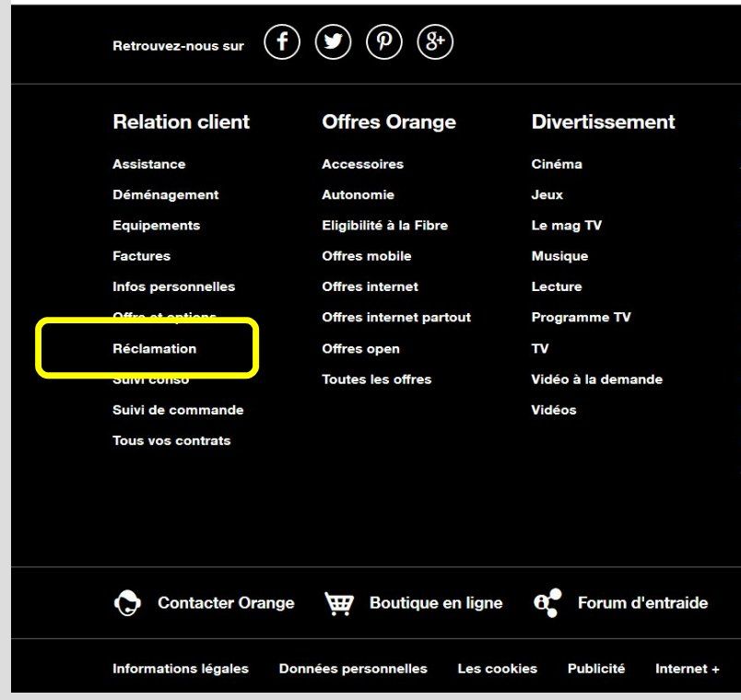Open Données personnelles footer link
This screenshot has height=700, width=741.
[353, 669]
